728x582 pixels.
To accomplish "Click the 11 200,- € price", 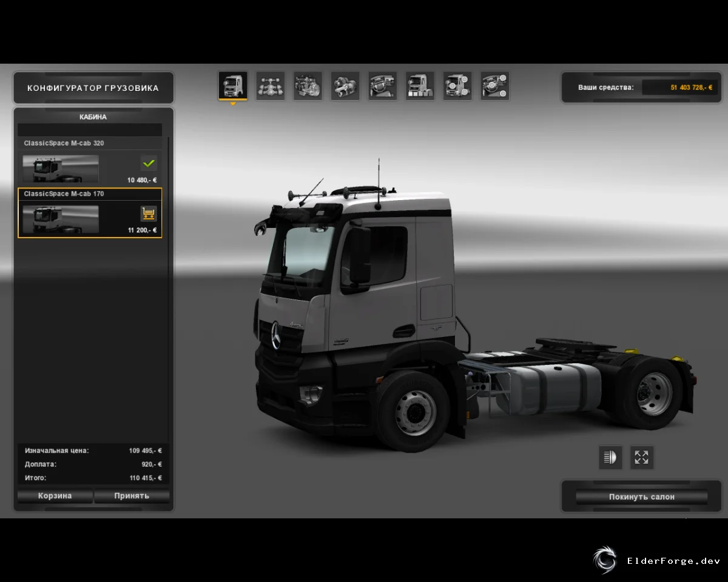I will 142,230.
